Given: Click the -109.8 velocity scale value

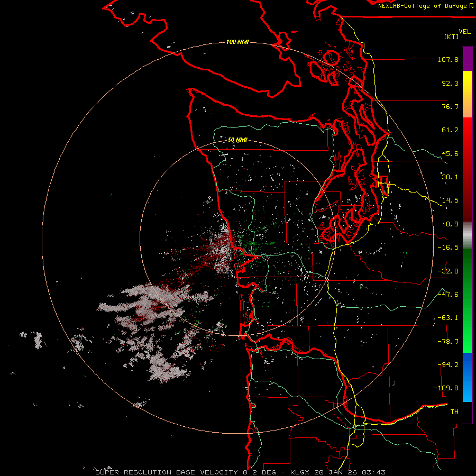Looking at the screenshot, I should click(x=446, y=388).
